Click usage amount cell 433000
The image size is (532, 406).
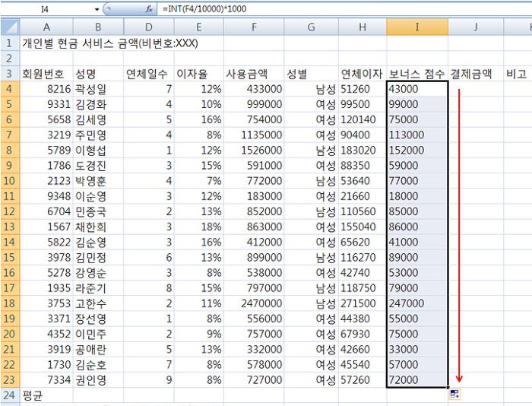coord(254,89)
